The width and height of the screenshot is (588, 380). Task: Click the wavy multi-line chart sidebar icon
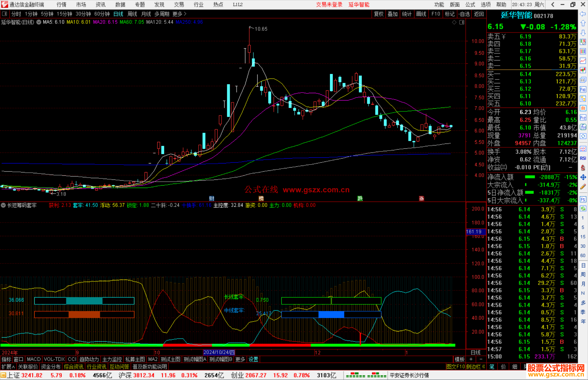[x=583, y=149]
